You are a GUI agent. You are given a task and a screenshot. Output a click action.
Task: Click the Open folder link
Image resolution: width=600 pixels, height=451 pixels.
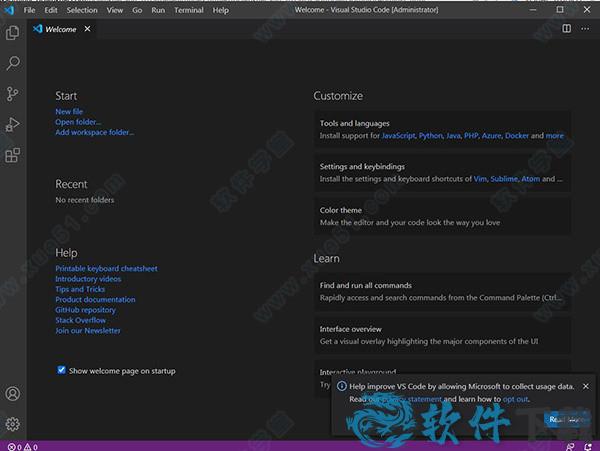point(78,122)
